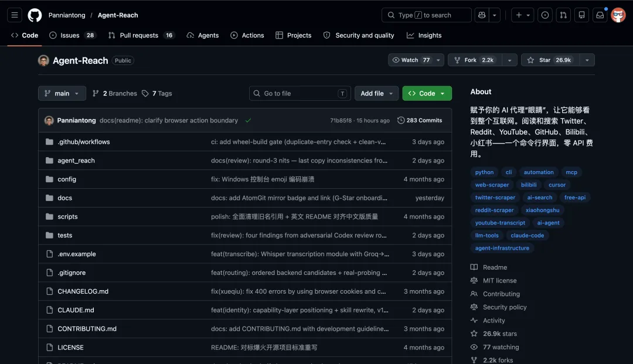View commit status green checkmark

click(x=248, y=120)
